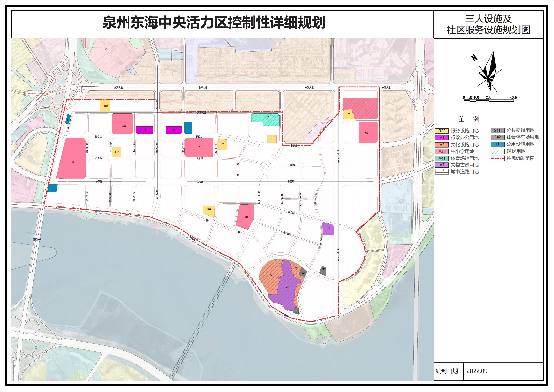Click the 城市道路用地 road legend symbol
The height and width of the screenshot is (392, 554).
coord(442,172)
